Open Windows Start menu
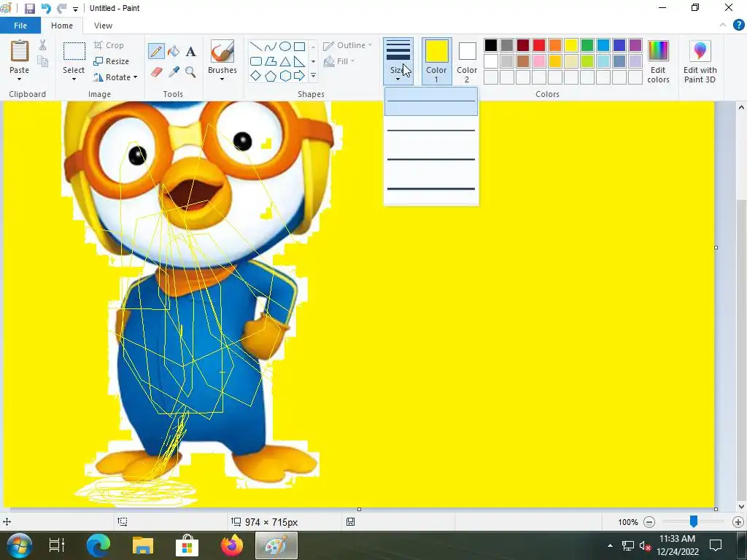This screenshot has height=560, width=747. pyautogui.click(x=19, y=545)
